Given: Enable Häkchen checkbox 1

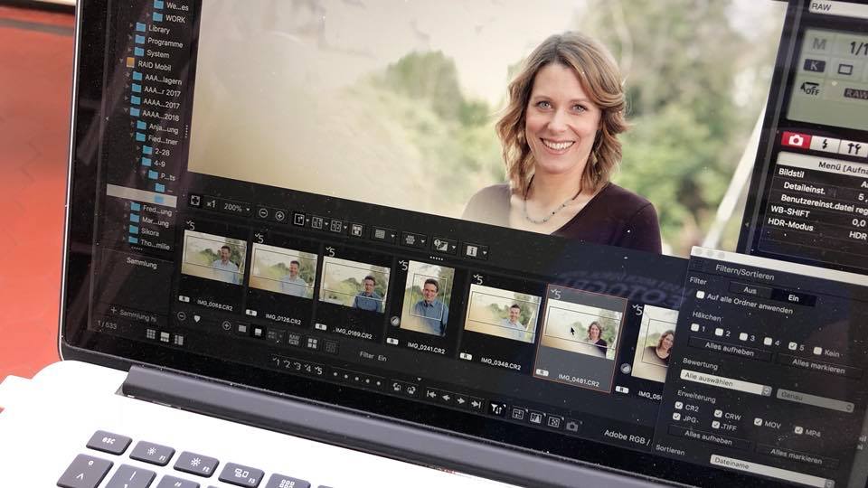Looking at the screenshot, I should coord(694,327).
